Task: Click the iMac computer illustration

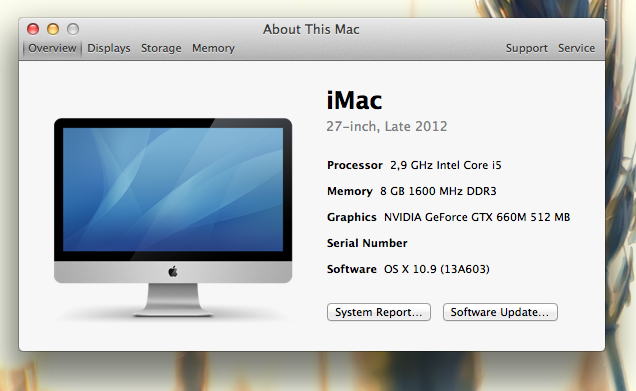Action: [173, 217]
